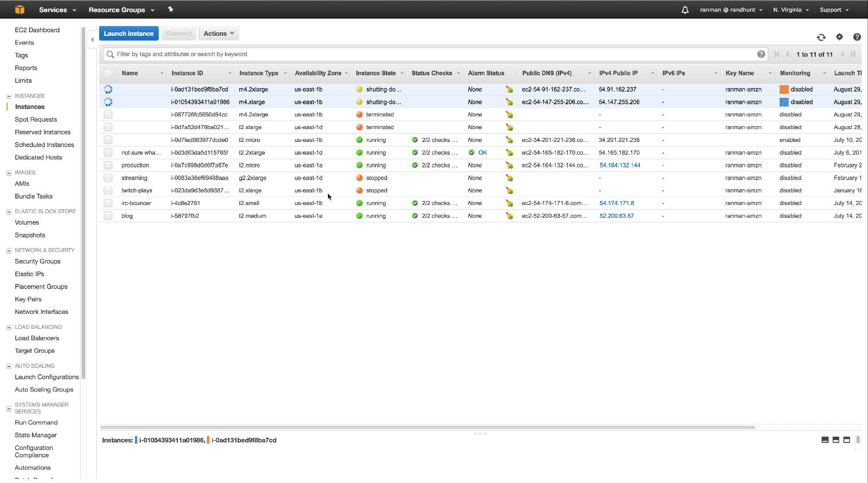Open Volumes in the sidebar
Image resolution: width=868 pixels, height=483 pixels.
click(27, 222)
